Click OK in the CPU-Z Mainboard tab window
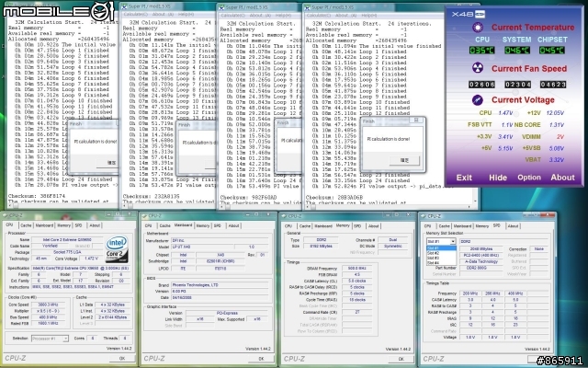Screen dimensions: 588x368 click(261, 359)
